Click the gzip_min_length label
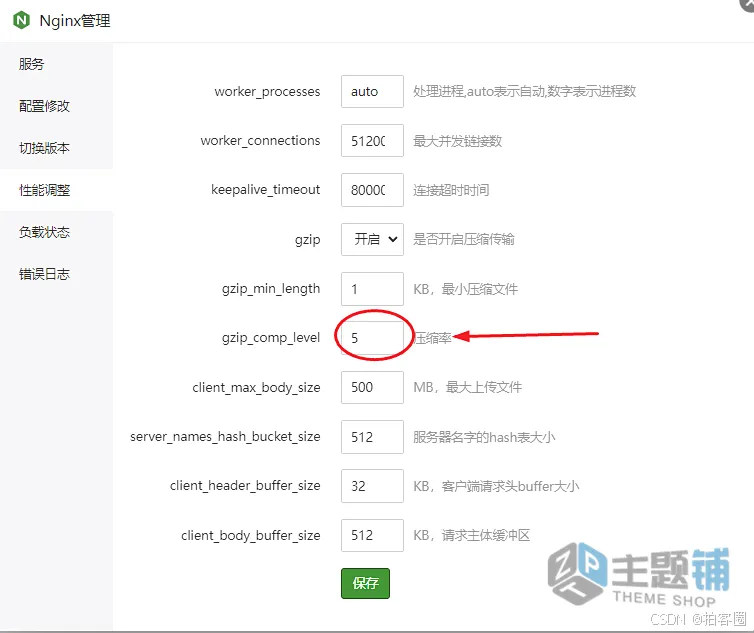 point(271,289)
